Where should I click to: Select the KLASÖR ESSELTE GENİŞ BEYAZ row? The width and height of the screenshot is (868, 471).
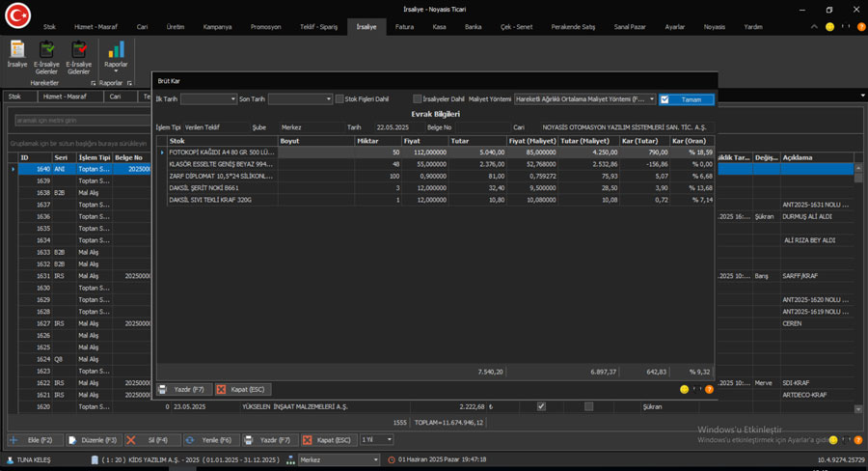(441, 165)
